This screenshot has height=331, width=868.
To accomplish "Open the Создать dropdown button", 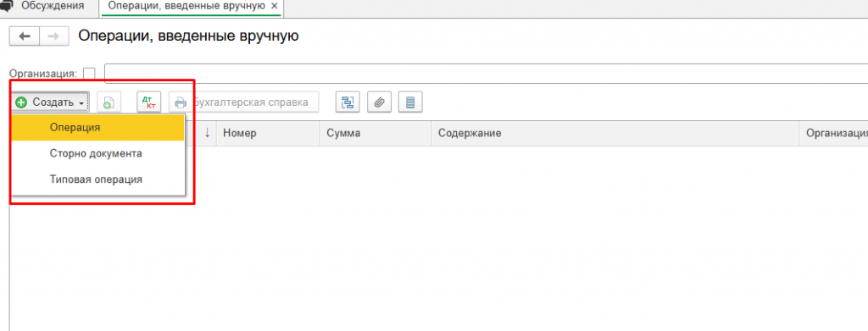I will pos(50,102).
